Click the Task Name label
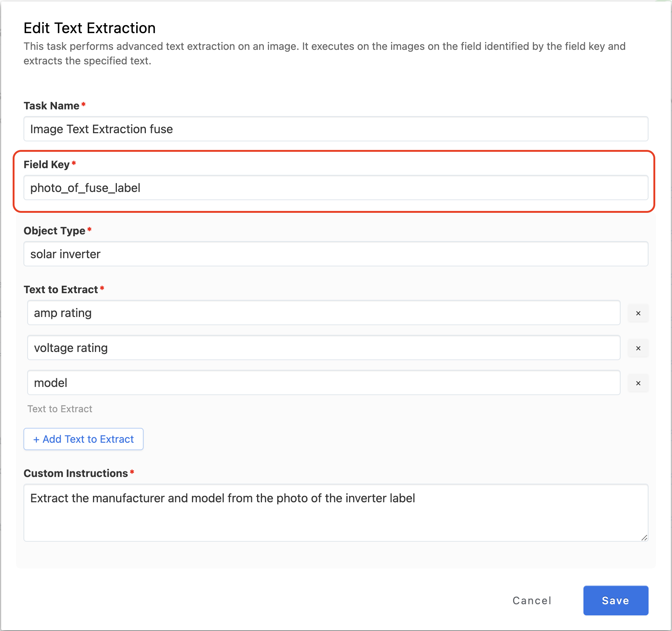 (x=51, y=106)
